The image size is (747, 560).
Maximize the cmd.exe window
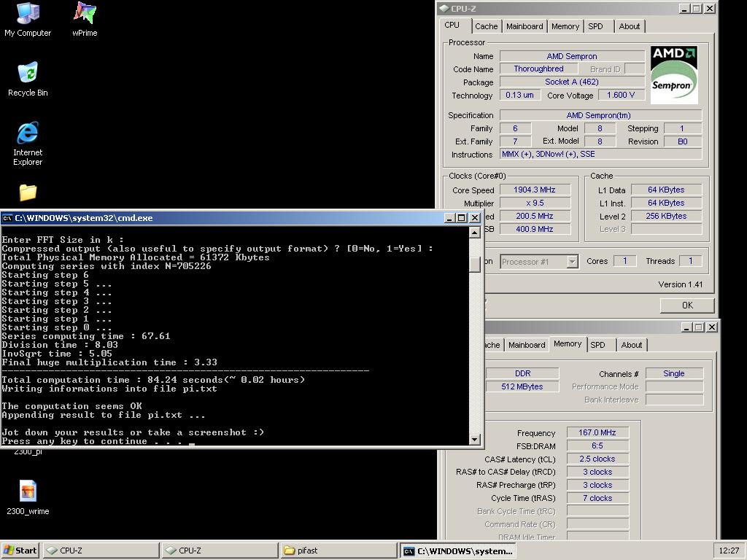461,217
